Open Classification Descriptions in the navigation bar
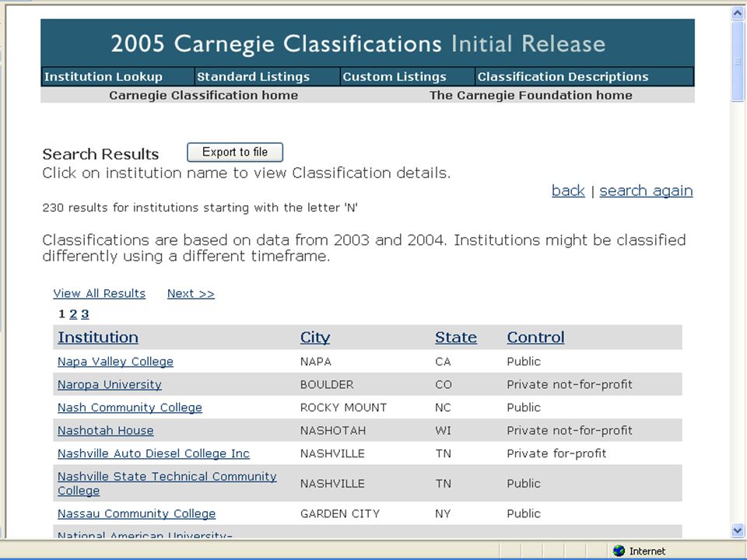Screen dimensions: 747x560 pyautogui.click(x=563, y=77)
